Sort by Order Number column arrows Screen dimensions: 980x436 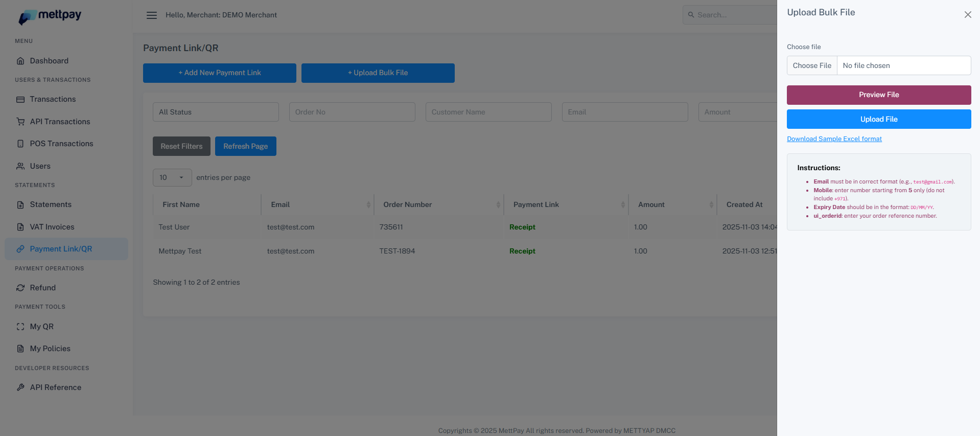(498, 204)
